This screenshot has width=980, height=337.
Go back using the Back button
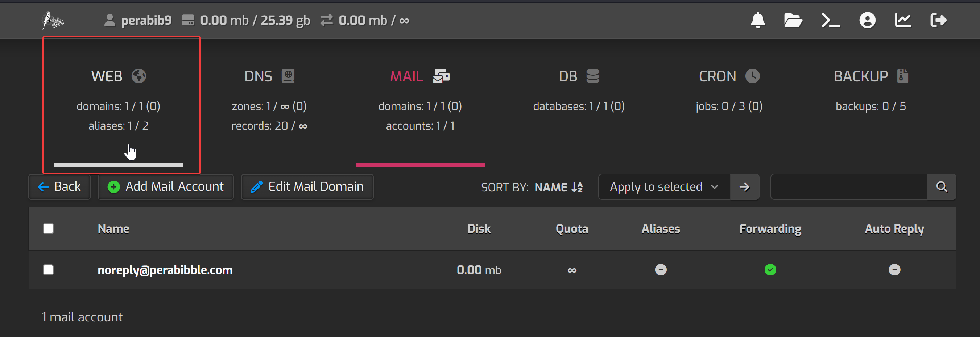click(x=59, y=187)
